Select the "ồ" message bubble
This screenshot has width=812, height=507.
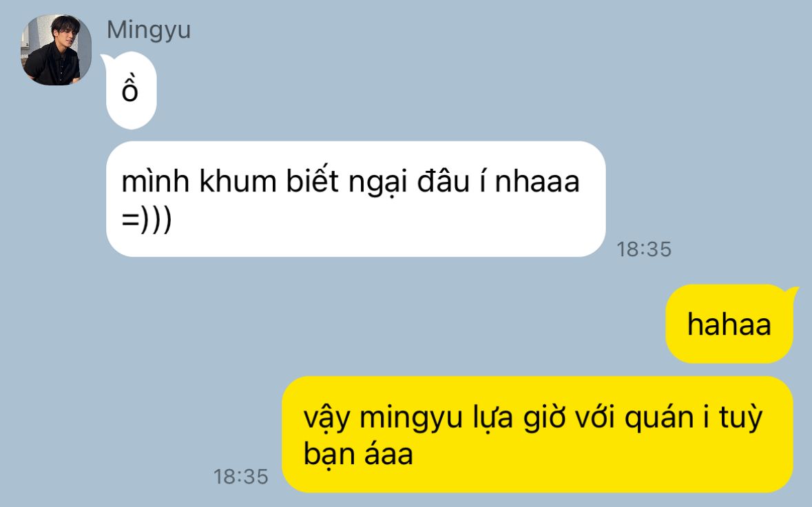pyautogui.click(x=129, y=91)
